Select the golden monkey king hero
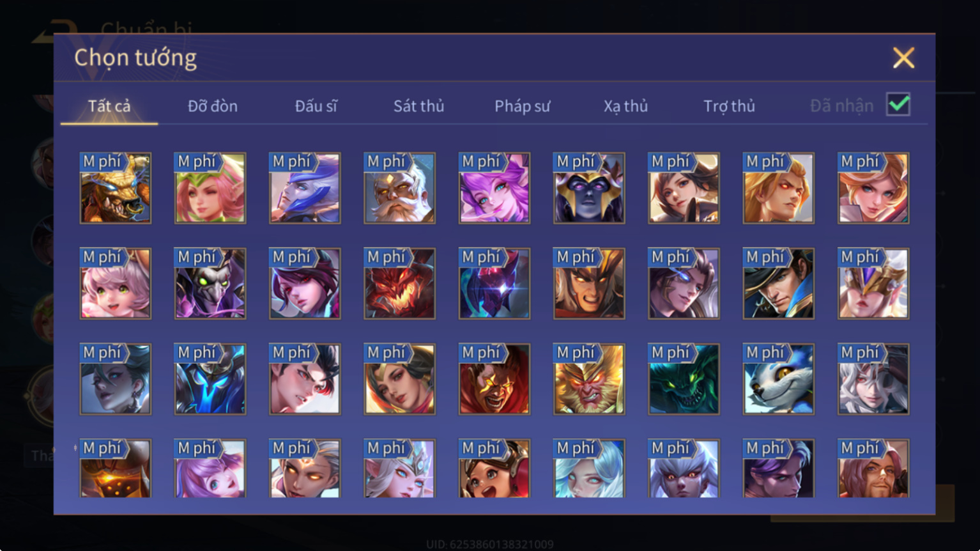The height and width of the screenshot is (551, 980). [589, 379]
